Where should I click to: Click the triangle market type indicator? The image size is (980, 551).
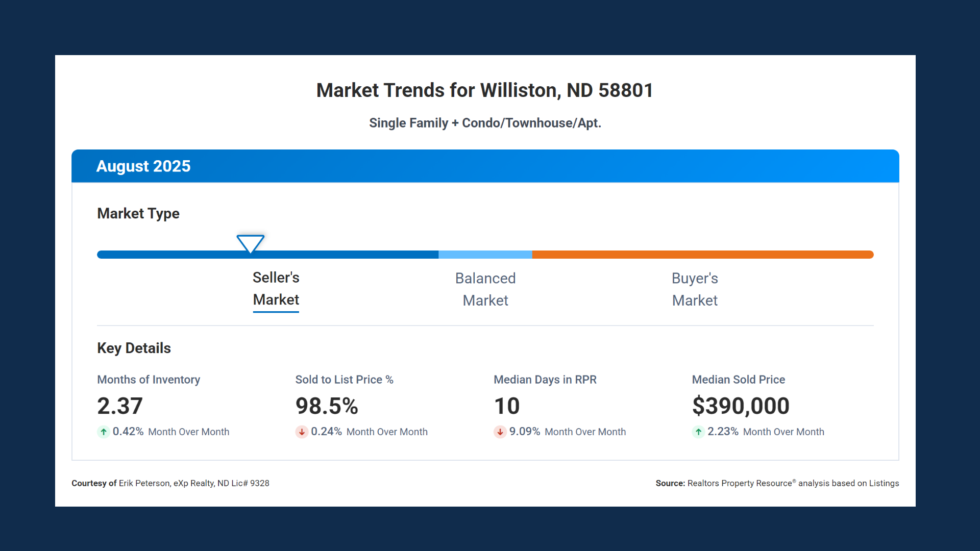pos(250,243)
